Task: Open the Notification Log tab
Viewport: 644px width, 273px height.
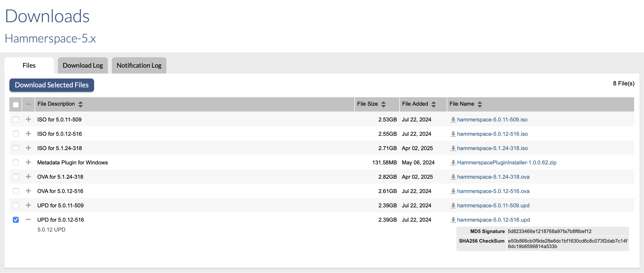Action: pos(139,65)
